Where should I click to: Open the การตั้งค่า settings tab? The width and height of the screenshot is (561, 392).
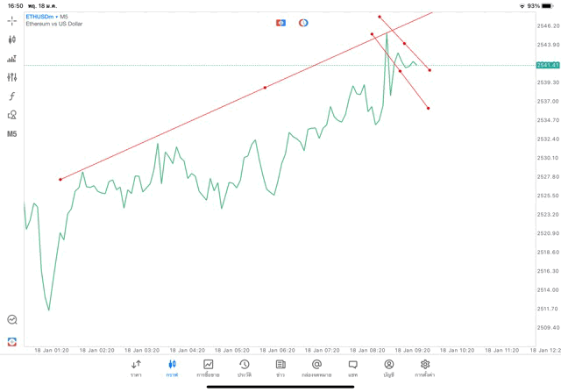click(425, 367)
